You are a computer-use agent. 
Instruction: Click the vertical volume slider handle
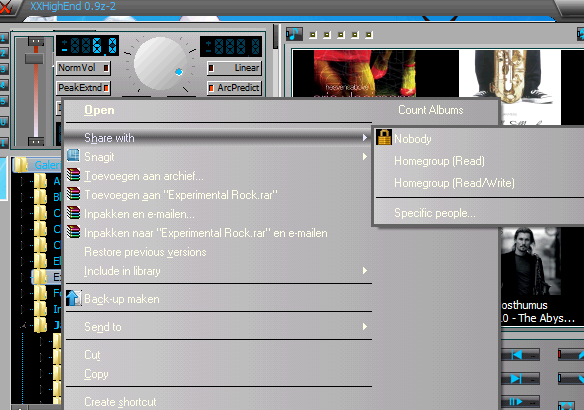pyautogui.click(x=34, y=58)
